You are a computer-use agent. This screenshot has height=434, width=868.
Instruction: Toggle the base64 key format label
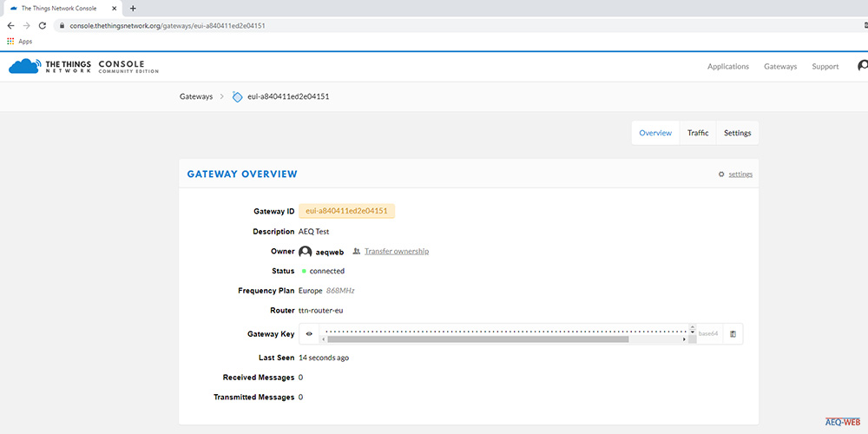tap(708, 334)
